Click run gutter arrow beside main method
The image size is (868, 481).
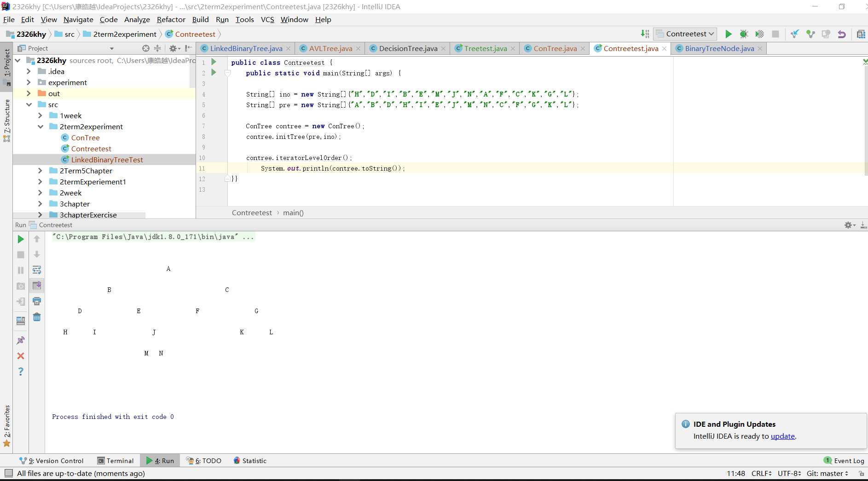(214, 72)
